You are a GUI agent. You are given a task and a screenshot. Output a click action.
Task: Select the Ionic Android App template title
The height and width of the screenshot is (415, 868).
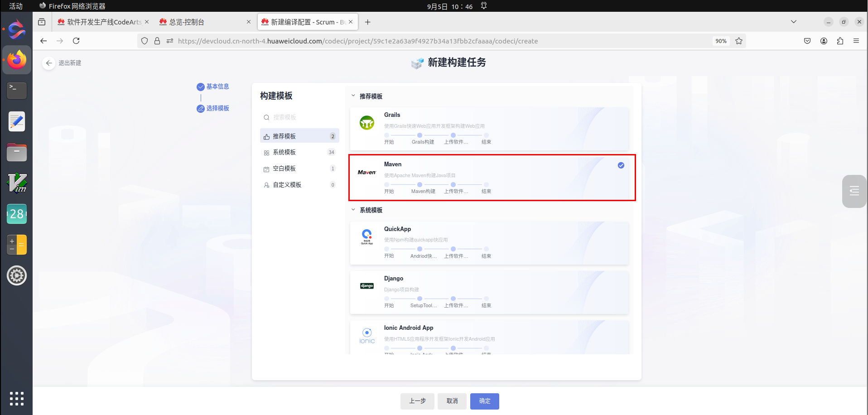click(x=409, y=328)
